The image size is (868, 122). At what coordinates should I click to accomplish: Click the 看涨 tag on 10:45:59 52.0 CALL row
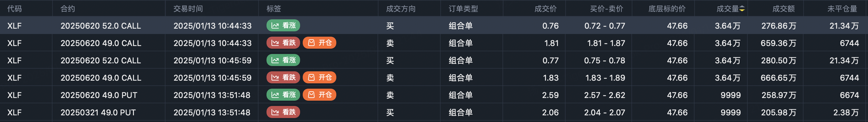point(283,60)
